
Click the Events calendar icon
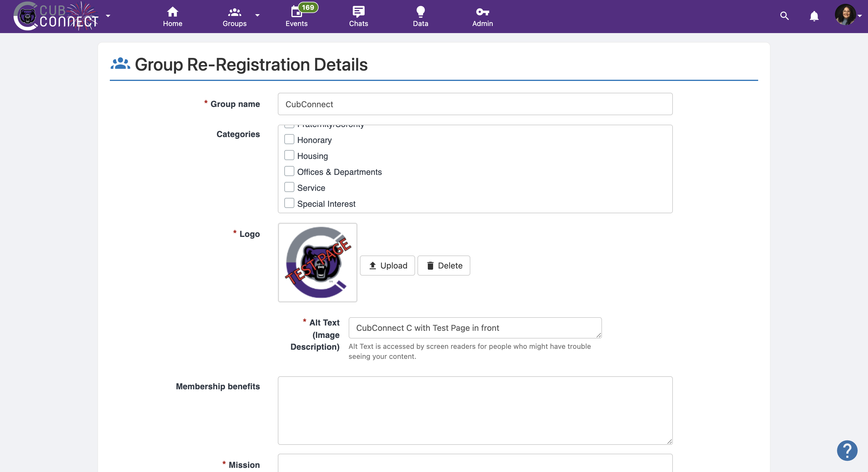[296, 12]
